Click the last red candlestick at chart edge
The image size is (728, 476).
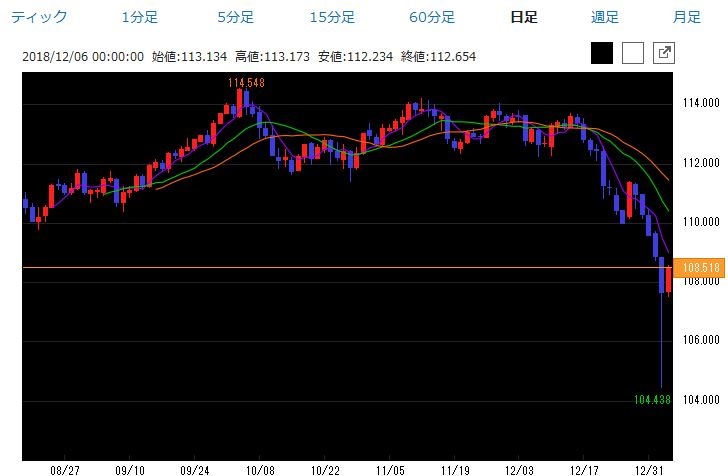click(669, 279)
